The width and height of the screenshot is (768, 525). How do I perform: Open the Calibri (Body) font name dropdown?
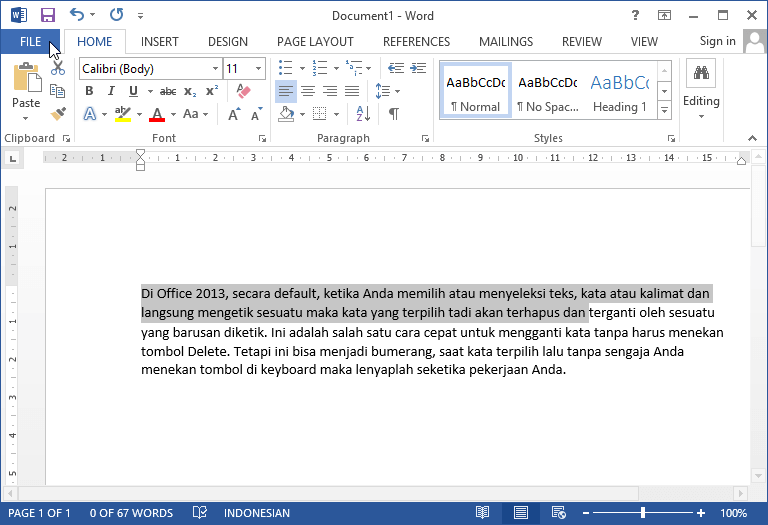(215, 69)
